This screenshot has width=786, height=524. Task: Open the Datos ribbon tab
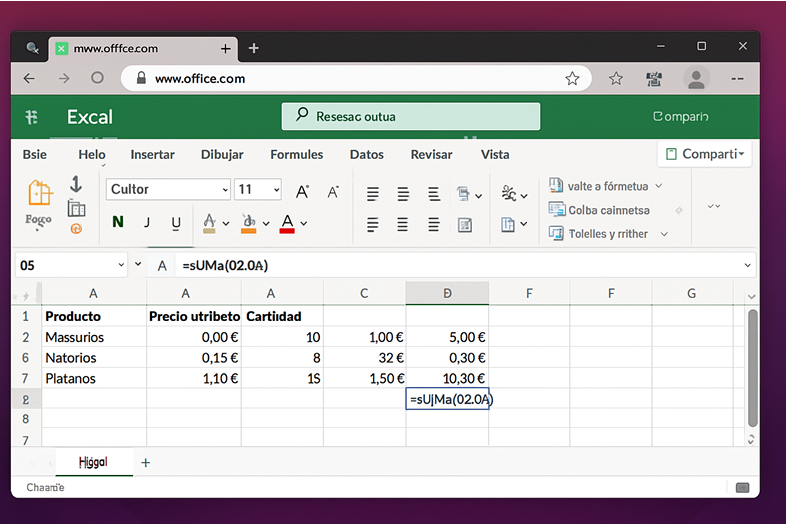[366, 154]
